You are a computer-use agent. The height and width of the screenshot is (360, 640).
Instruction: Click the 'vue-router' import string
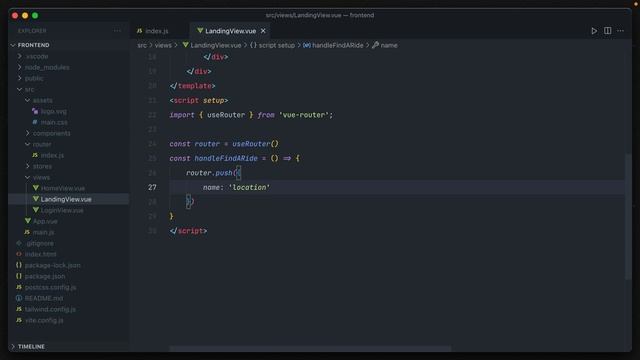point(304,115)
